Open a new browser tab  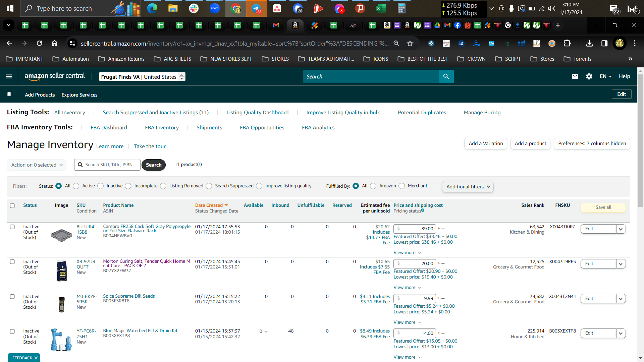pos(558,25)
